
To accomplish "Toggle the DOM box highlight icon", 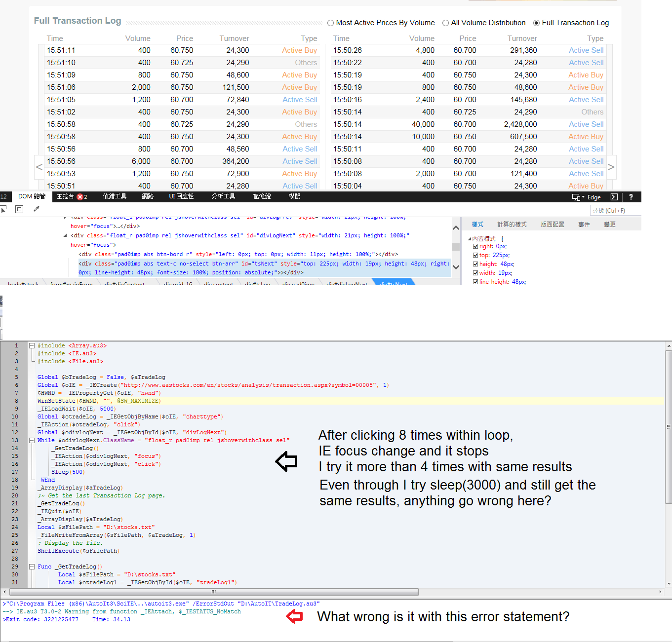I will pyautogui.click(x=19, y=209).
